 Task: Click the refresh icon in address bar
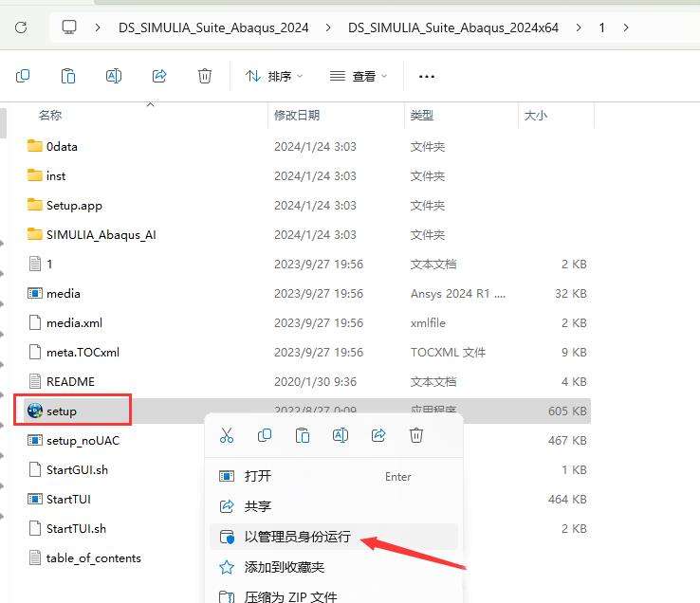point(21,27)
